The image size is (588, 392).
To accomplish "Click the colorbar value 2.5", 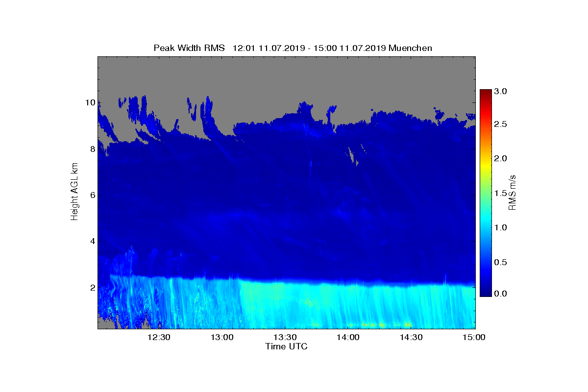I will point(500,124).
